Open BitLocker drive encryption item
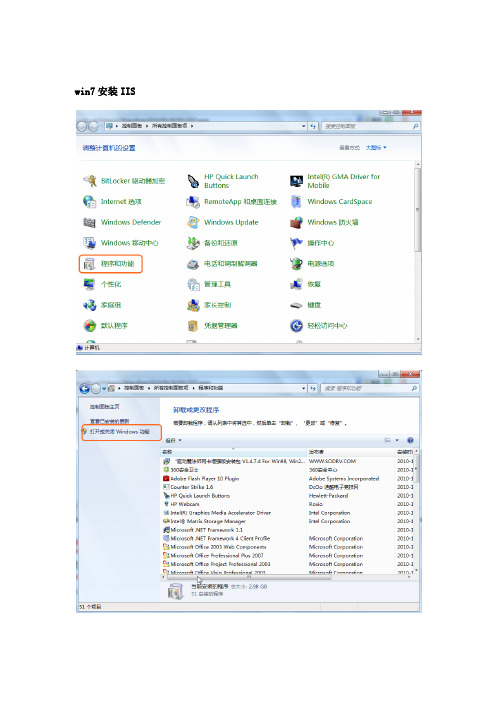Viewport: 496px width, 702px height. [x=124, y=181]
